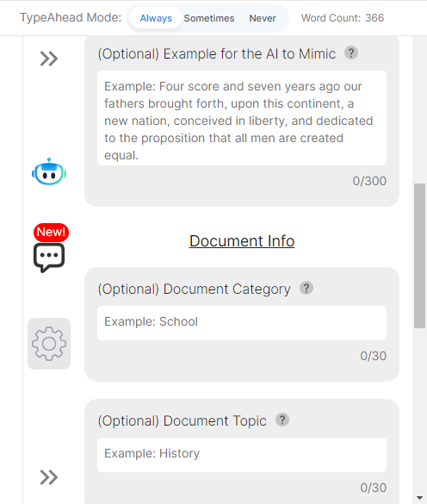
Task: Expand sidebar with top double-chevron arrows
Action: pyautogui.click(x=49, y=59)
